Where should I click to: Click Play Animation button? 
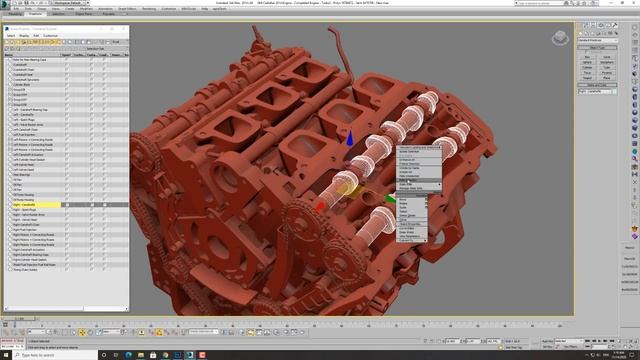tap(600, 340)
